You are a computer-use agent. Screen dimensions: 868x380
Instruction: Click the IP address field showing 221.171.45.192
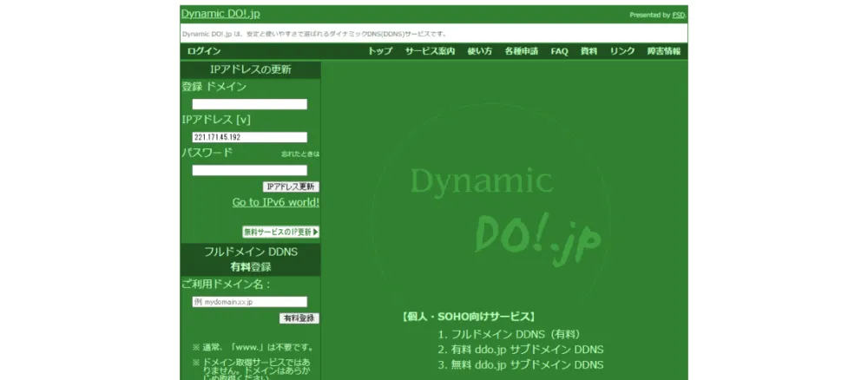coord(250,137)
